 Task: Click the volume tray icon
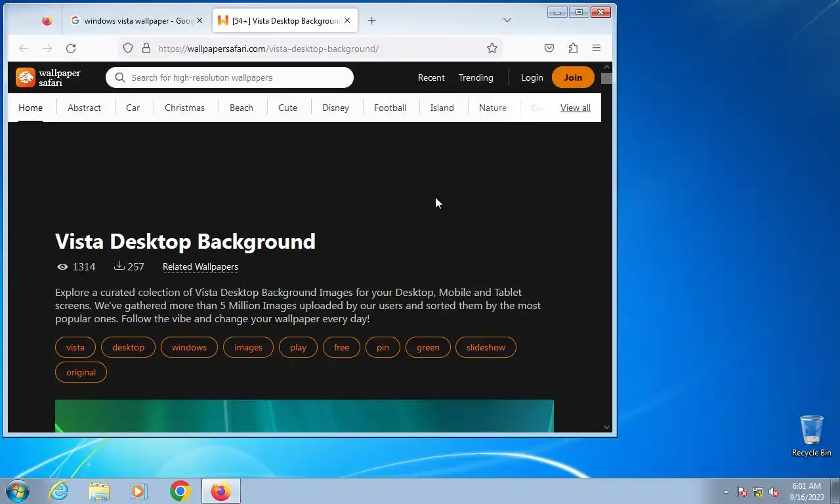[774, 492]
